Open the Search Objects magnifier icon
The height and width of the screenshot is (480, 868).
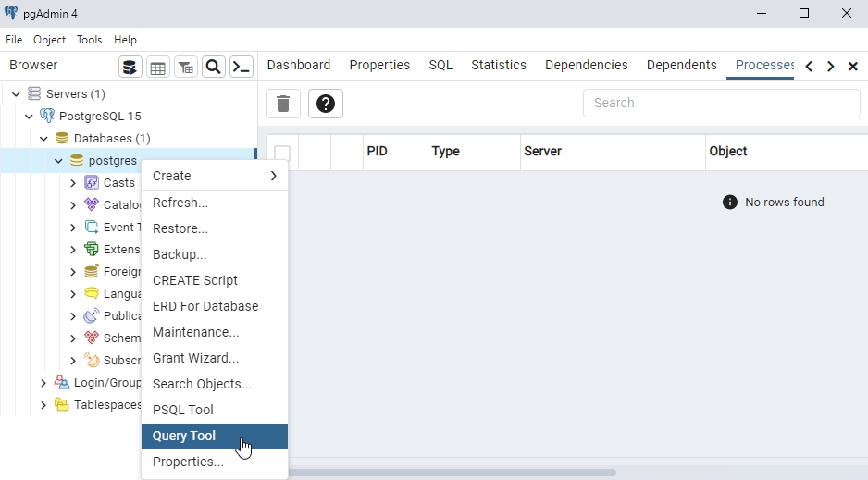(214, 67)
